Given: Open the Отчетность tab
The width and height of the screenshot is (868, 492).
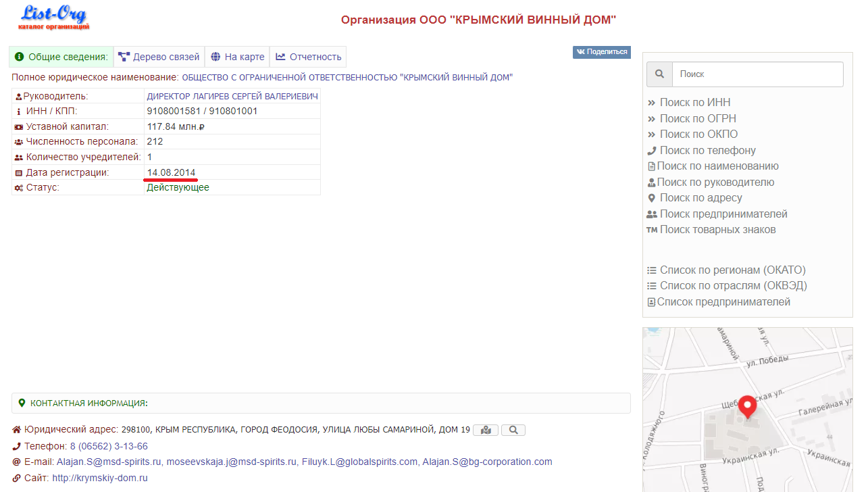Looking at the screenshot, I should [x=308, y=57].
